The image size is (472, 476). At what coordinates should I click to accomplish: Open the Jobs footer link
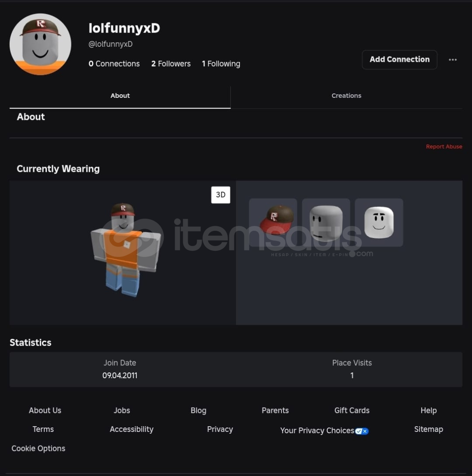pos(122,410)
